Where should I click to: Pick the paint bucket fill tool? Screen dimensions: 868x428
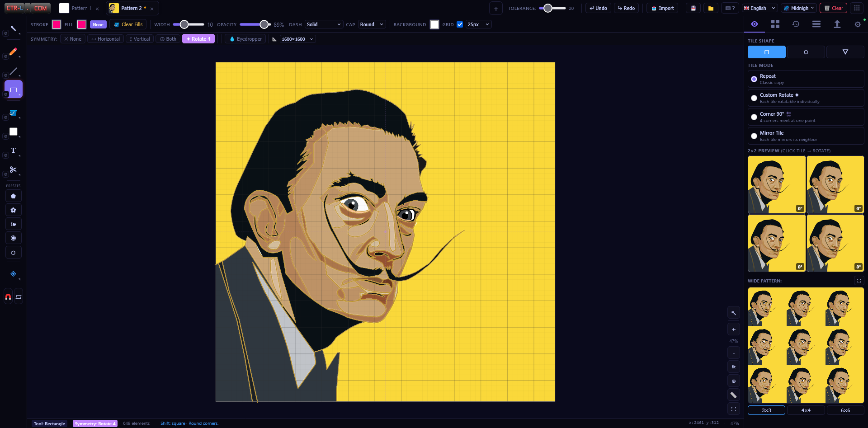click(x=13, y=113)
